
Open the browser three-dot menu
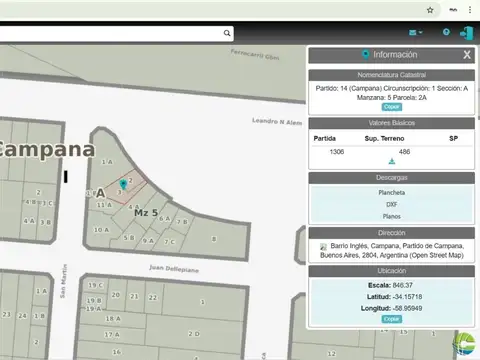(470, 10)
